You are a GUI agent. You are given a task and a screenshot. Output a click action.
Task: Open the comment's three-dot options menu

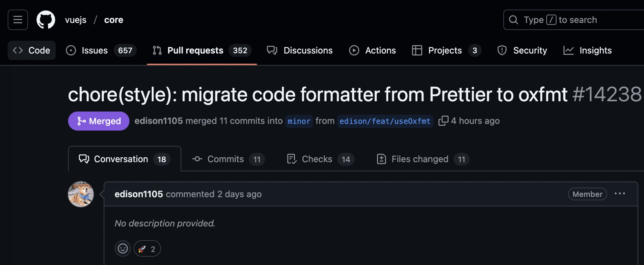point(620,194)
